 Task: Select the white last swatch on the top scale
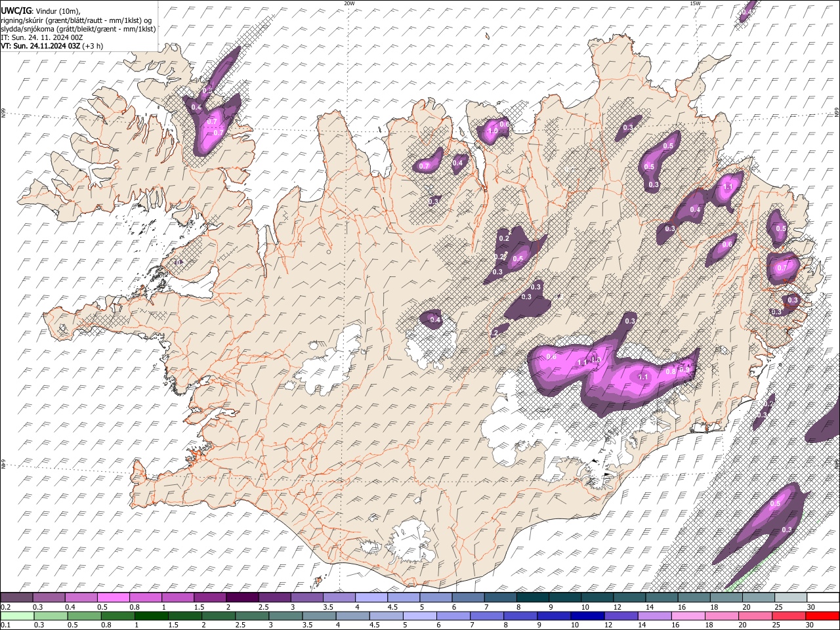[x=823, y=598]
